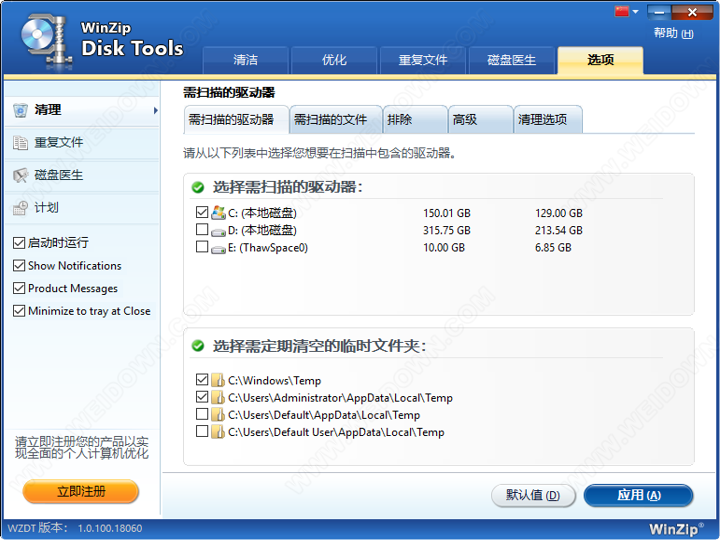The width and height of the screenshot is (720, 540).
Task: Click the 默认值 (D) button
Action: click(533, 495)
